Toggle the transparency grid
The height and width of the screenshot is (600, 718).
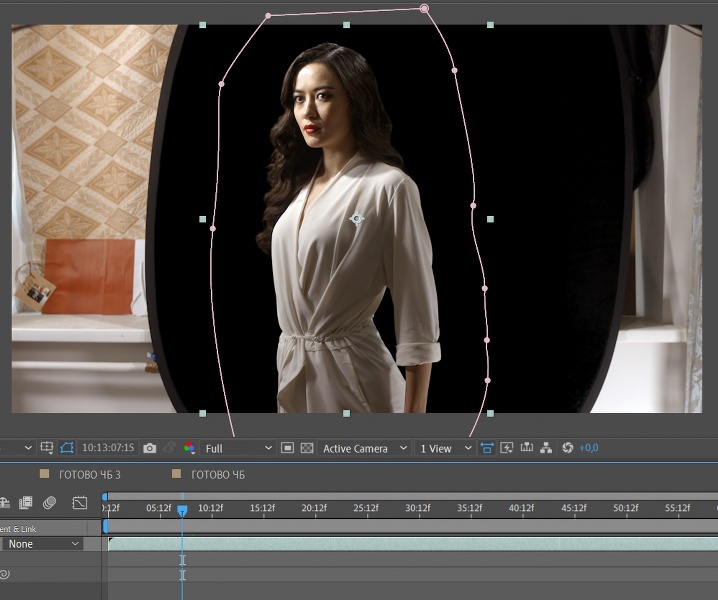pyautogui.click(x=307, y=448)
